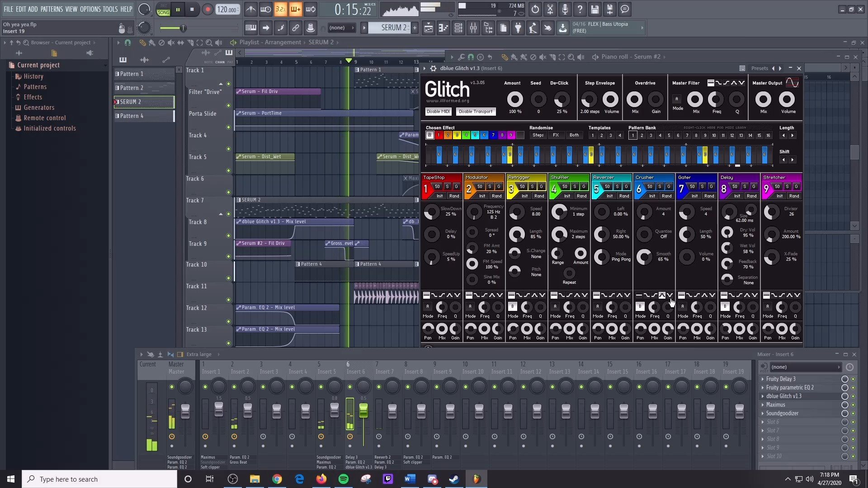Choose the yellow effect 3 swatch

click(x=457, y=135)
